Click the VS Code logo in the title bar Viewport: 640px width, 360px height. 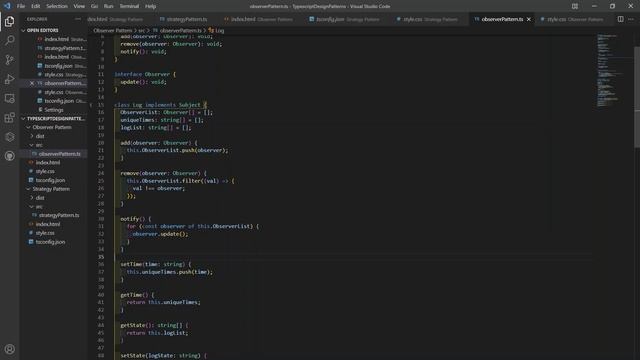click(7, 6)
